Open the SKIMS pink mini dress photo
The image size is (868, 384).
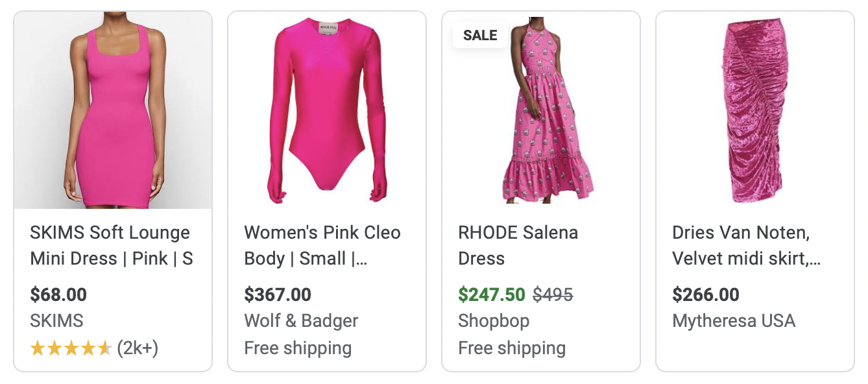point(113,110)
